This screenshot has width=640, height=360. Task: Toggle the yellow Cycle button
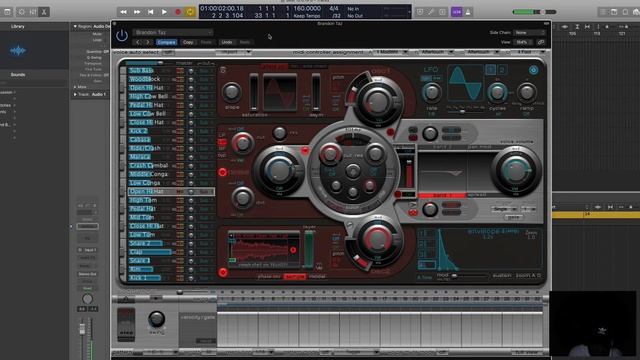tap(190, 12)
